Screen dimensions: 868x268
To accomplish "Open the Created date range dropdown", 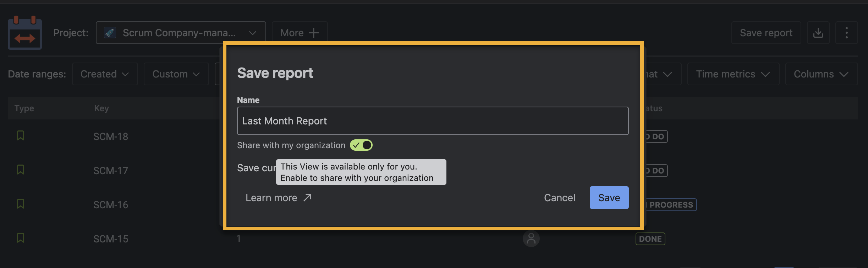I will [x=105, y=74].
